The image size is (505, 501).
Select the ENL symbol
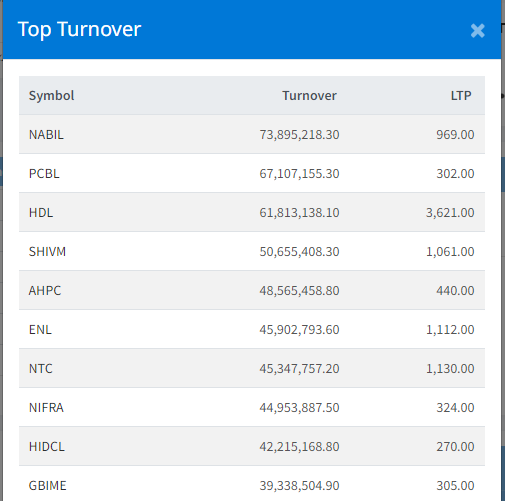[x=40, y=330]
